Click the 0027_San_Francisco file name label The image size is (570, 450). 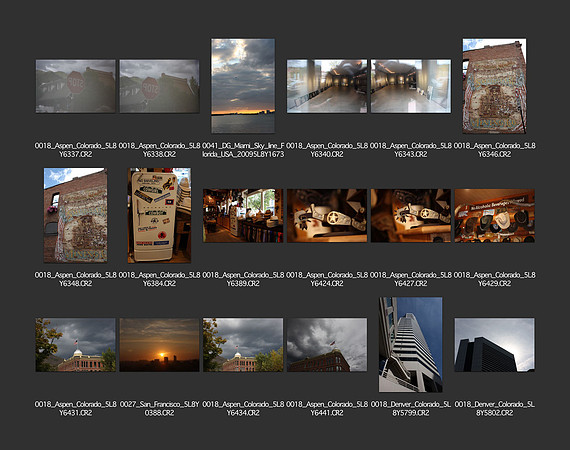tap(159, 409)
